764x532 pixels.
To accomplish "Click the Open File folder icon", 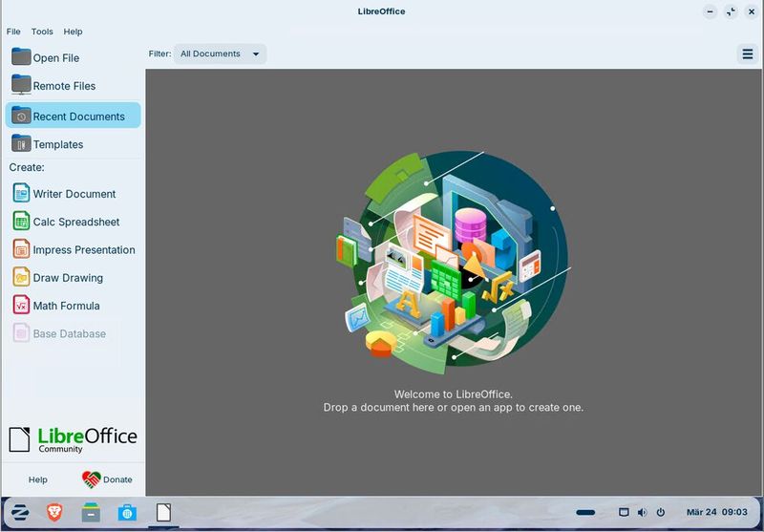I will 21,56.
